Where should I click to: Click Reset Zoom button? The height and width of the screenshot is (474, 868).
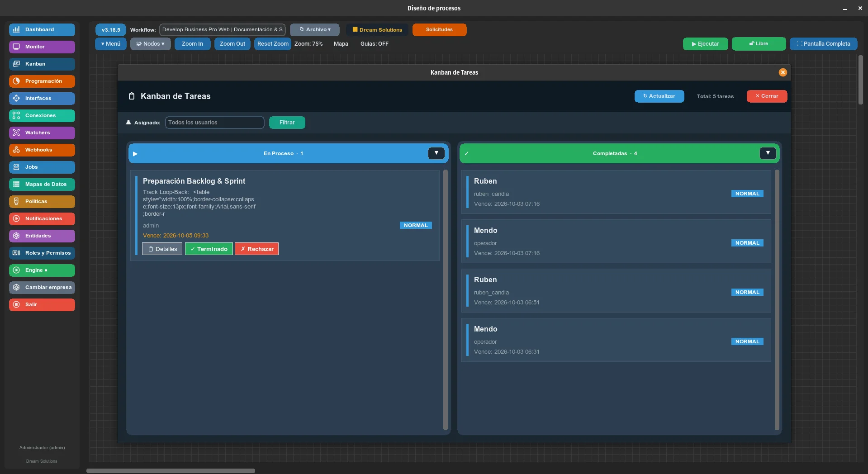[273, 44]
